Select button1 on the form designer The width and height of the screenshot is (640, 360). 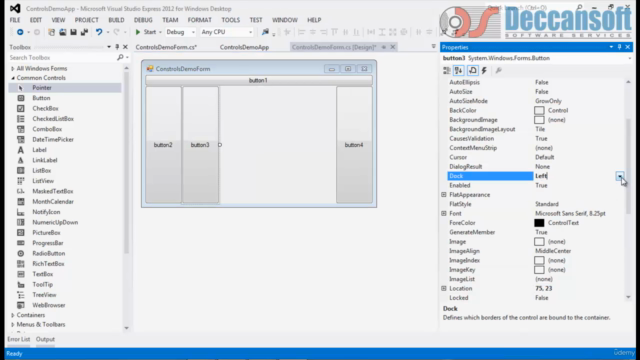[259, 80]
